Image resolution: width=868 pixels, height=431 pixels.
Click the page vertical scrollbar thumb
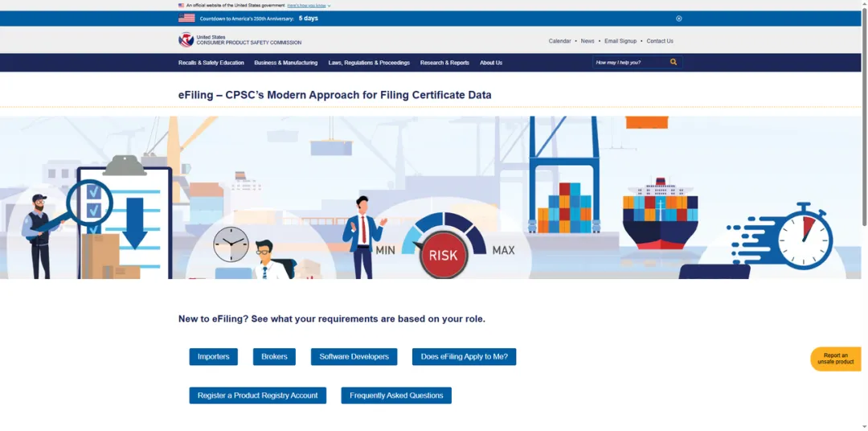point(864,117)
